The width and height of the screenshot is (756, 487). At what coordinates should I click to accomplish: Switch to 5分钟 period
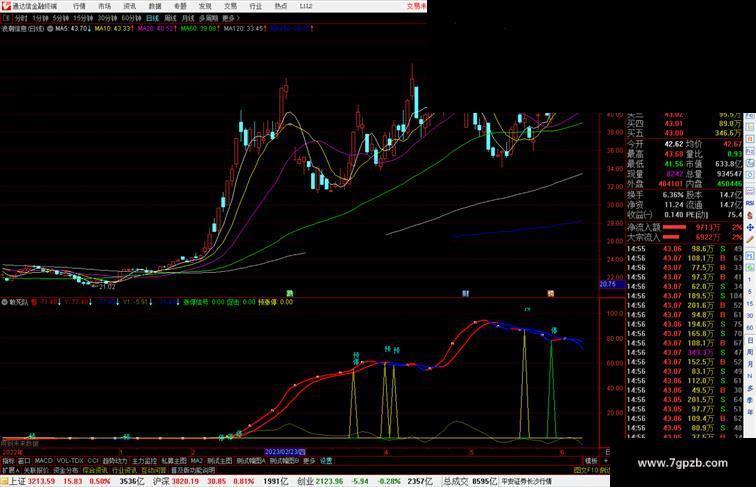point(60,18)
